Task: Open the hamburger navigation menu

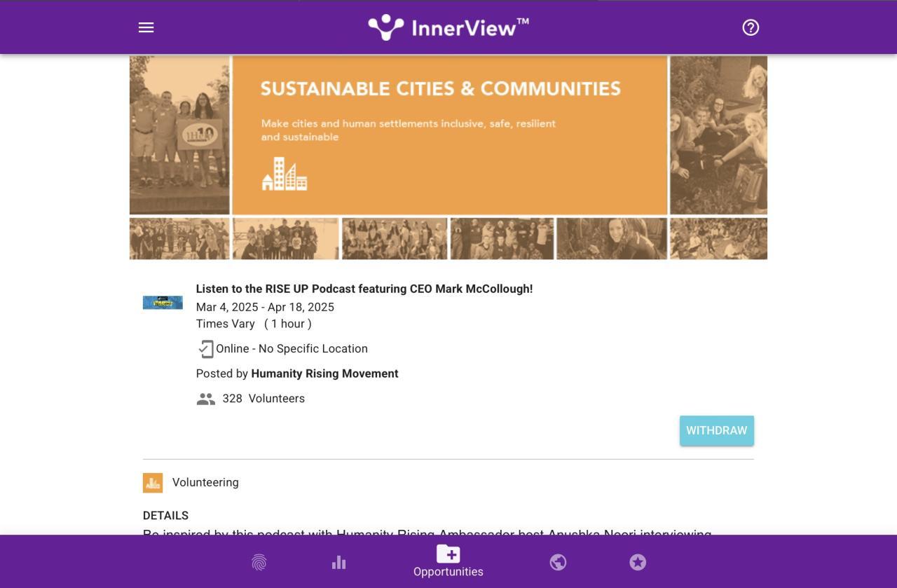Action: point(146,27)
